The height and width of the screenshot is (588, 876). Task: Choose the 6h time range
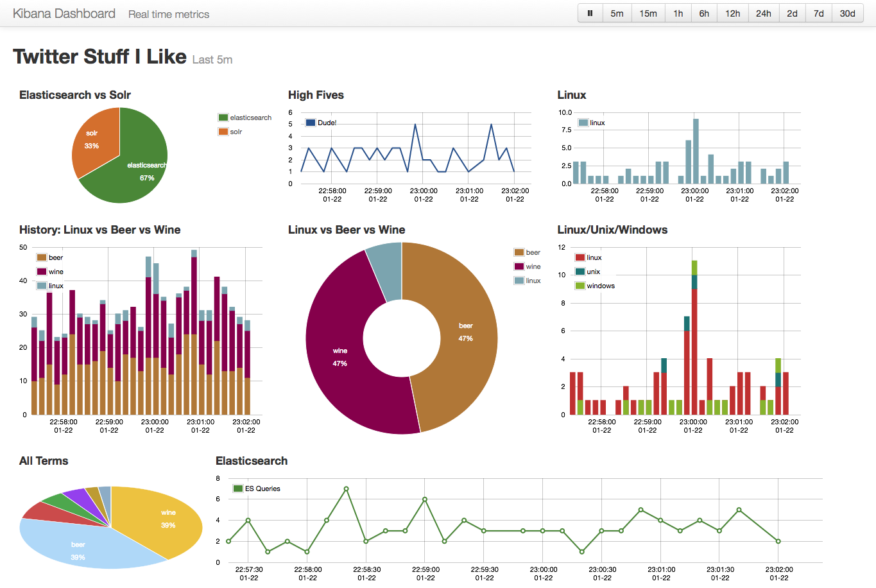pyautogui.click(x=704, y=13)
